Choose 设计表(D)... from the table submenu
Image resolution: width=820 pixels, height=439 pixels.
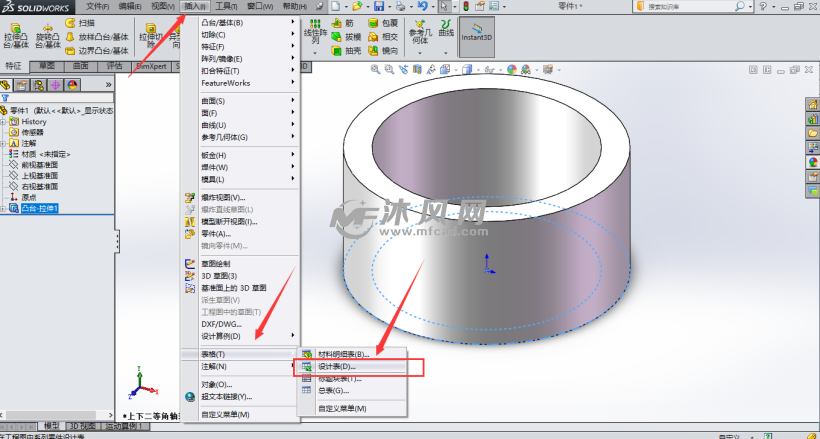pyautogui.click(x=351, y=366)
